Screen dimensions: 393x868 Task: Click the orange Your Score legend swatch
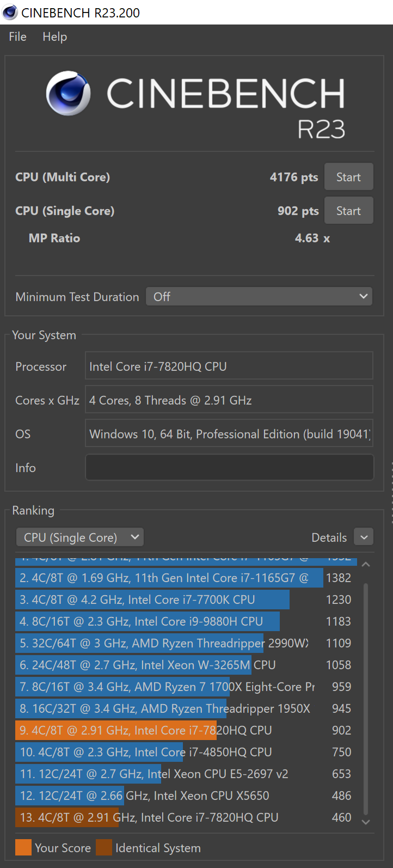pos(23,847)
